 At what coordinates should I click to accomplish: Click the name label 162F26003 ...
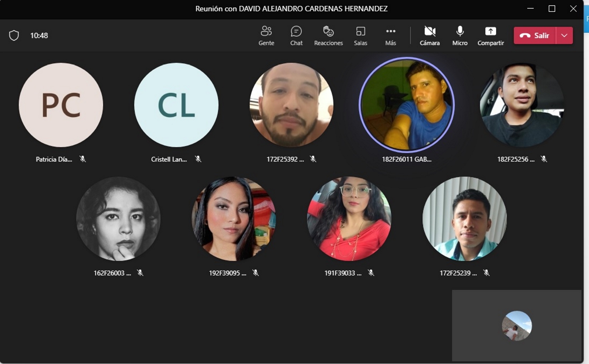click(x=112, y=273)
